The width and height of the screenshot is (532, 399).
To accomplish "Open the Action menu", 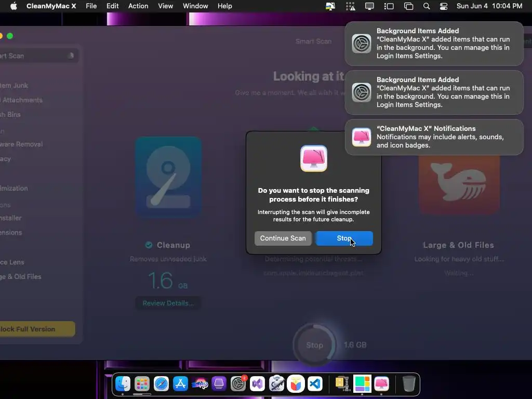I will point(138,6).
